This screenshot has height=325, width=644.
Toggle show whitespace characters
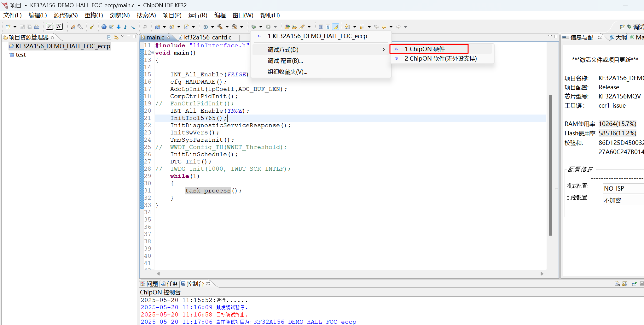tap(328, 27)
